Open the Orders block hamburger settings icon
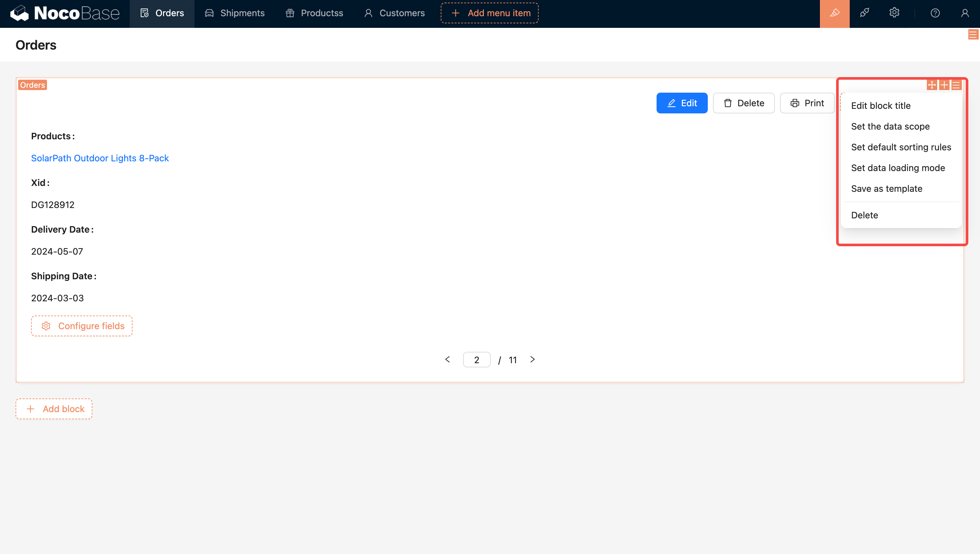 [x=956, y=85]
